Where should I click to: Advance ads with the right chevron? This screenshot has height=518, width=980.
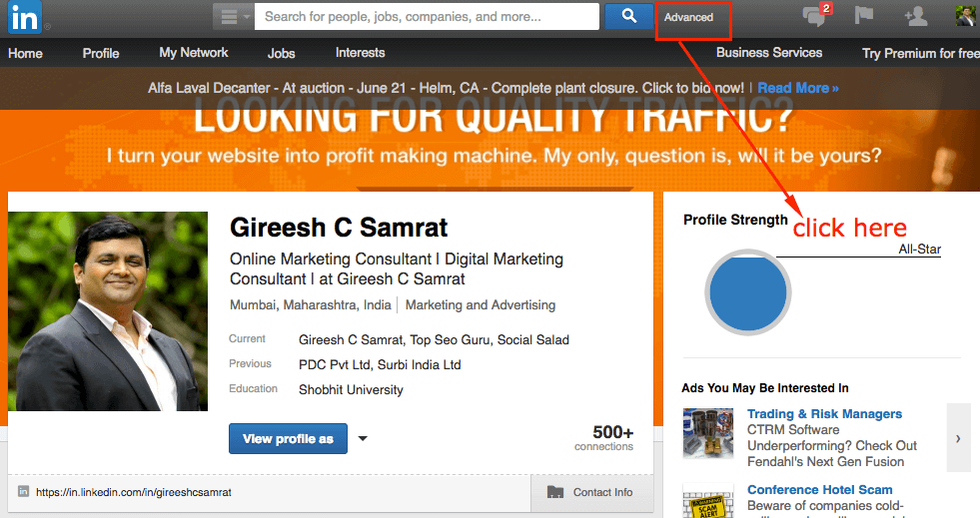coord(958,438)
